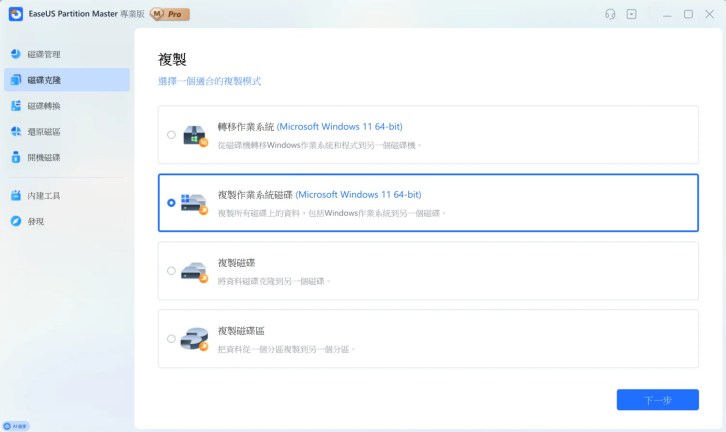The height and width of the screenshot is (432, 726).
Task: Select the 轉移作業系統 radio button
Action: pos(171,135)
